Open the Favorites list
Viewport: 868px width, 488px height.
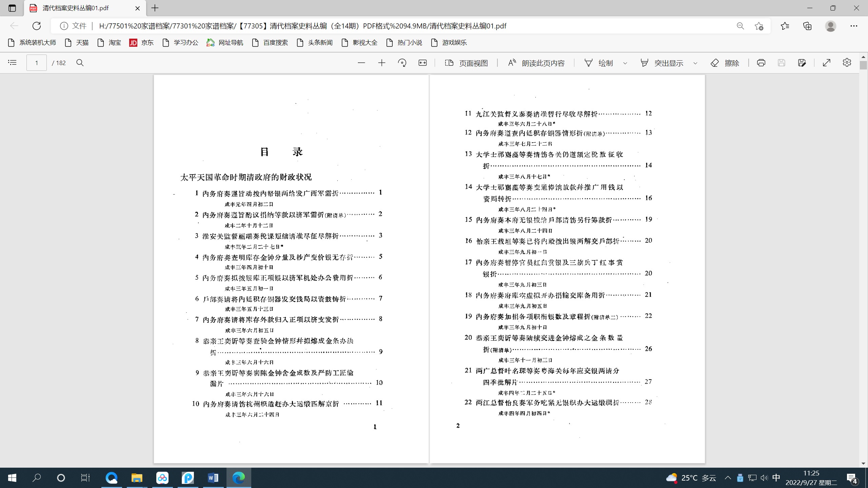click(x=785, y=26)
